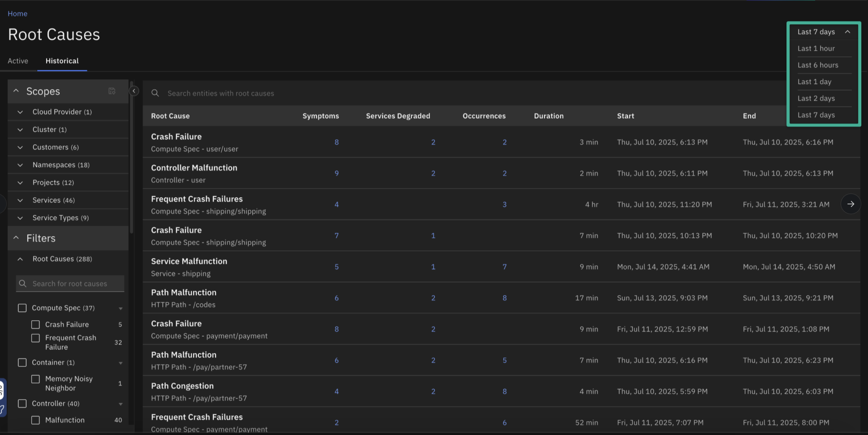Screen dimensions: 868x435
Task: Sort by the Start column header
Action: tap(626, 116)
